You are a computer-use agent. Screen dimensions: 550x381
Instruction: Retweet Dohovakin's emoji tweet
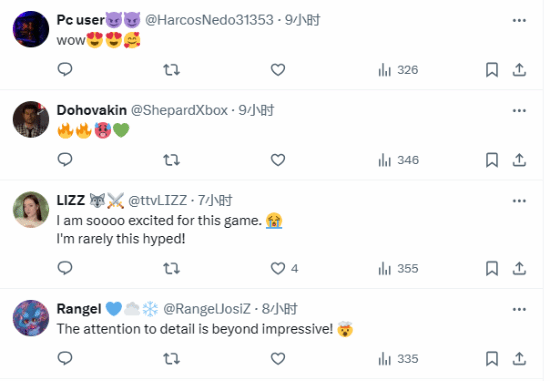click(172, 160)
